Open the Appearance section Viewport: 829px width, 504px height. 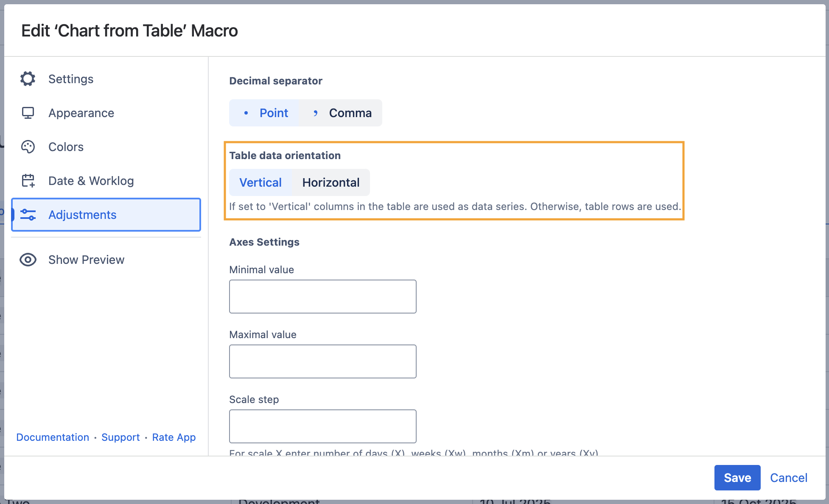pyautogui.click(x=81, y=113)
